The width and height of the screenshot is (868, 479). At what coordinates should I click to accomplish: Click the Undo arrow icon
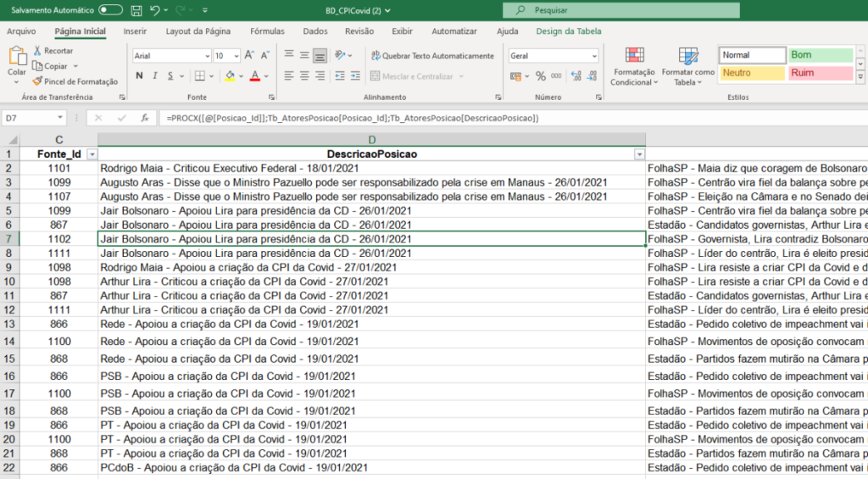click(154, 10)
